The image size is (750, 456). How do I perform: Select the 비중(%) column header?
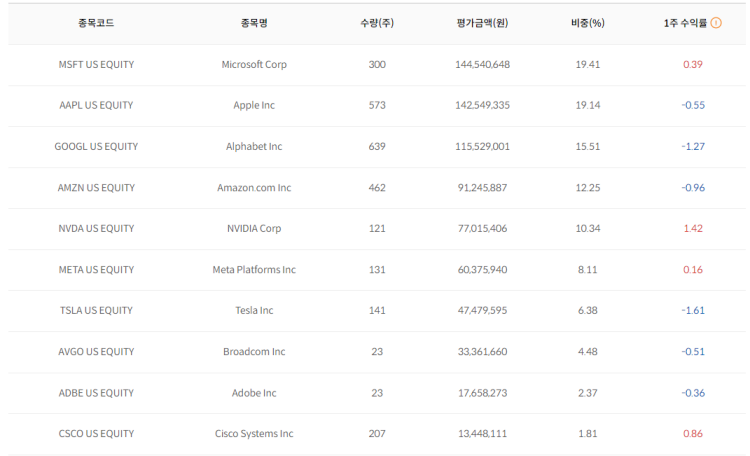click(587, 23)
